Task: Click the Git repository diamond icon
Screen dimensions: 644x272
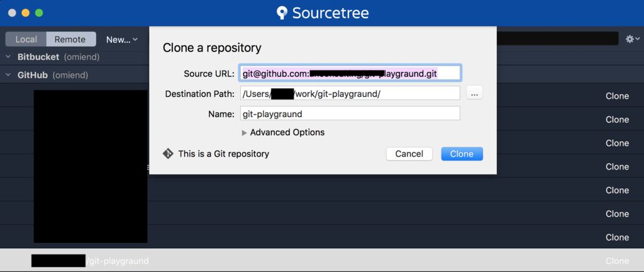Action: click(167, 154)
